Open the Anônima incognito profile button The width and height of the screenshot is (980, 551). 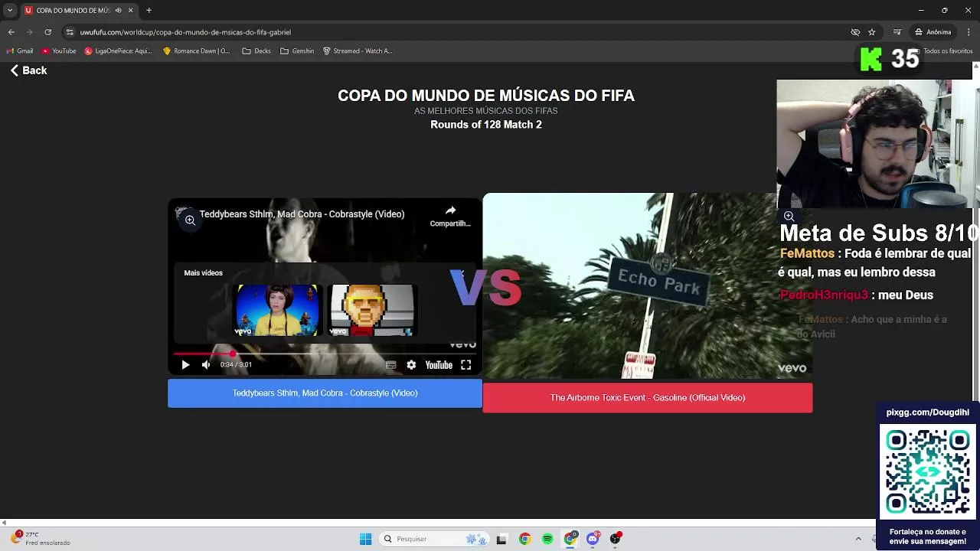pos(933,32)
